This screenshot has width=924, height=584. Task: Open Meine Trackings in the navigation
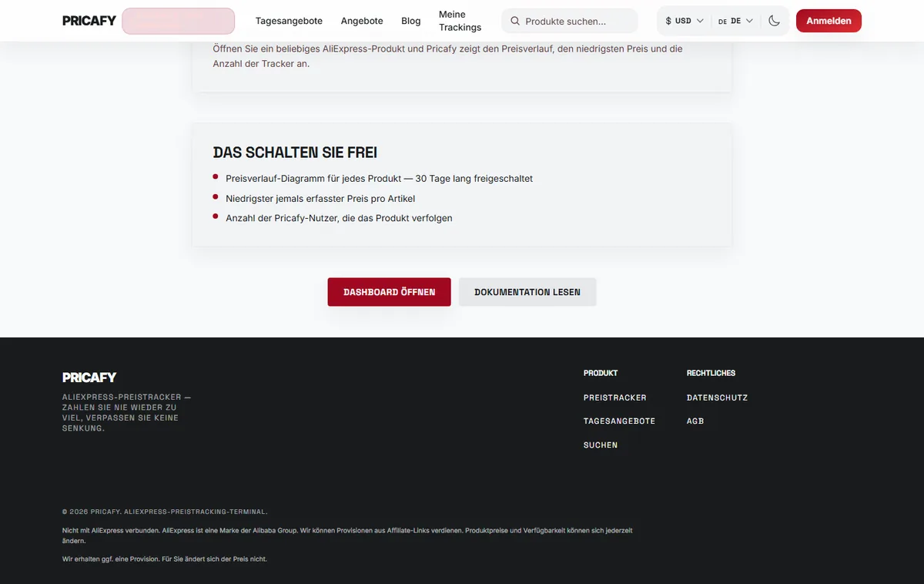(x=460, y=21)
